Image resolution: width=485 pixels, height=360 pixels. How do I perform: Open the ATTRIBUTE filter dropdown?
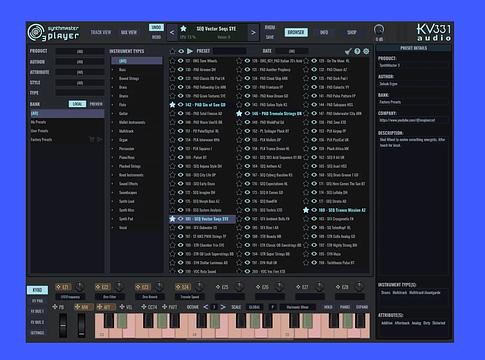click(80, 72)
